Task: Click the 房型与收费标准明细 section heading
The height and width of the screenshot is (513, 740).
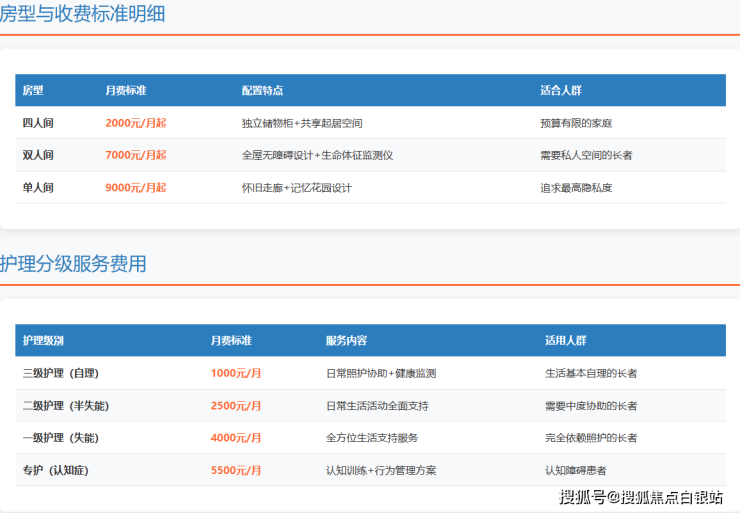Action: (x=82, y=14)
